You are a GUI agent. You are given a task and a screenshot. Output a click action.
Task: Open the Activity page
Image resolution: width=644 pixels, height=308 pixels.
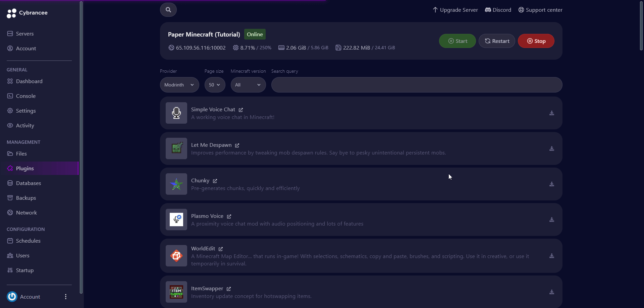point(39,125)
